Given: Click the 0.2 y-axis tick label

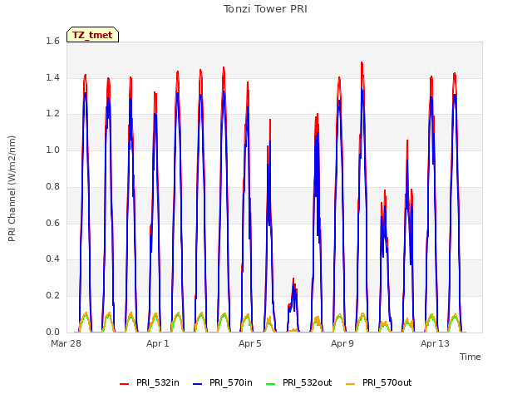Looking at the screenshot, I should coord(52,296).
